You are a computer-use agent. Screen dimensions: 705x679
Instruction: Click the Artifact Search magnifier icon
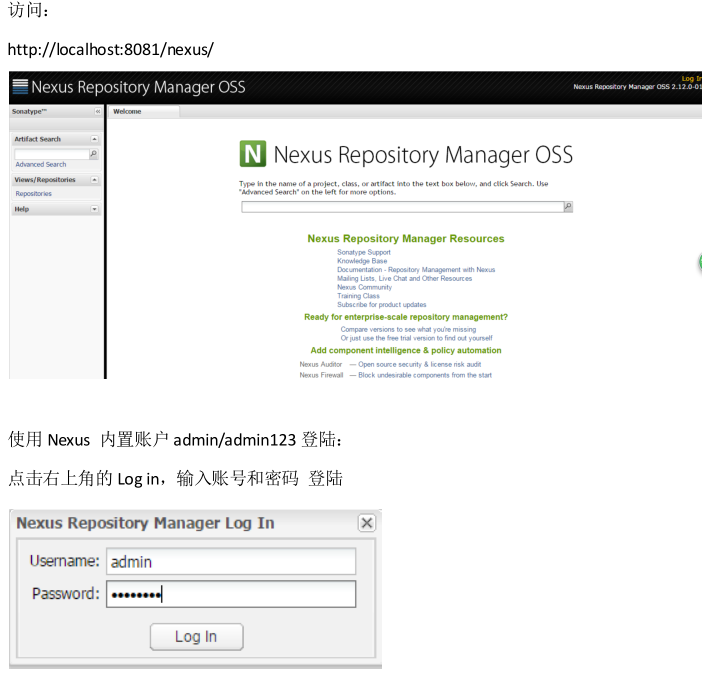tap(94, 154)
